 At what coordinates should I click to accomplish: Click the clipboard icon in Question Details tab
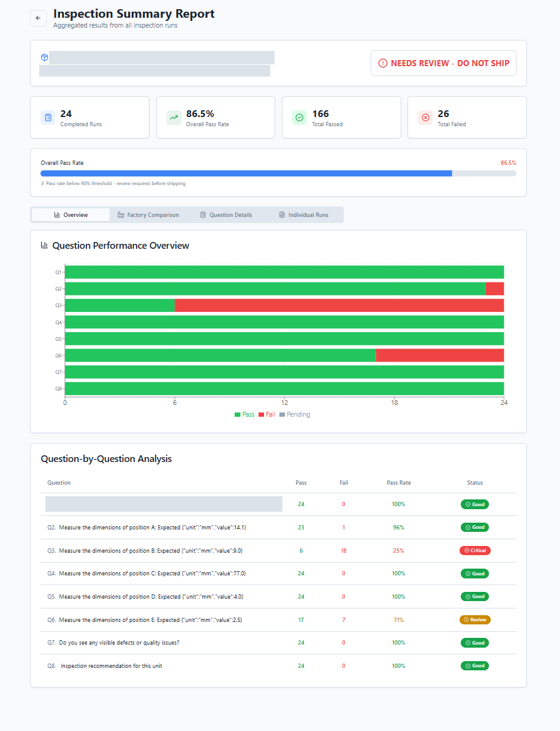coord(203,215)
